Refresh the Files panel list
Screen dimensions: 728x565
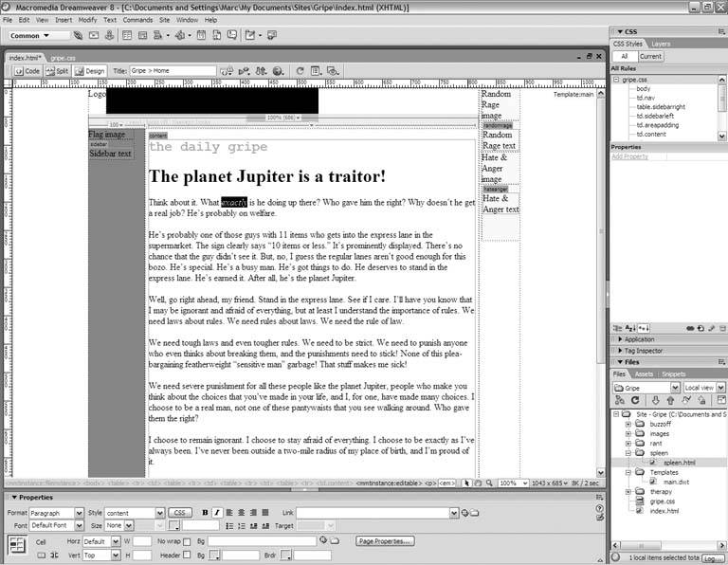tap(635, 400)
